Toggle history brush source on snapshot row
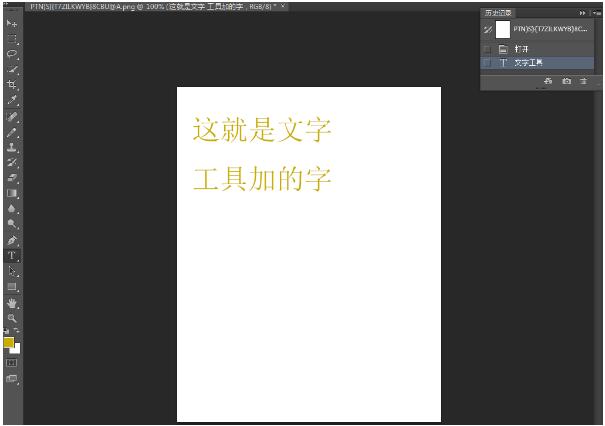Image resolution: width=605 pixels, height=426 pixels. tap(488, 29)
